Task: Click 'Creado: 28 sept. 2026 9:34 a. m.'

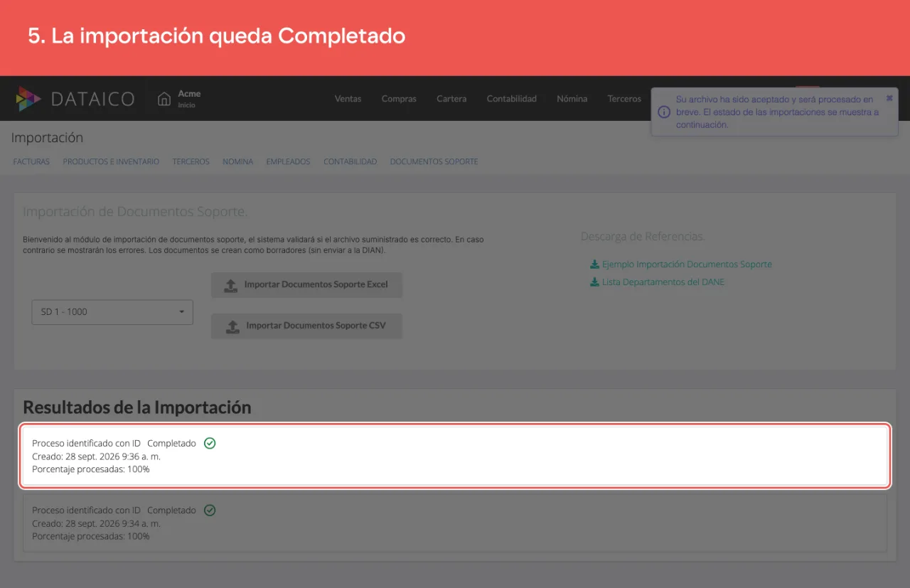Action: [x=96, y=523]
